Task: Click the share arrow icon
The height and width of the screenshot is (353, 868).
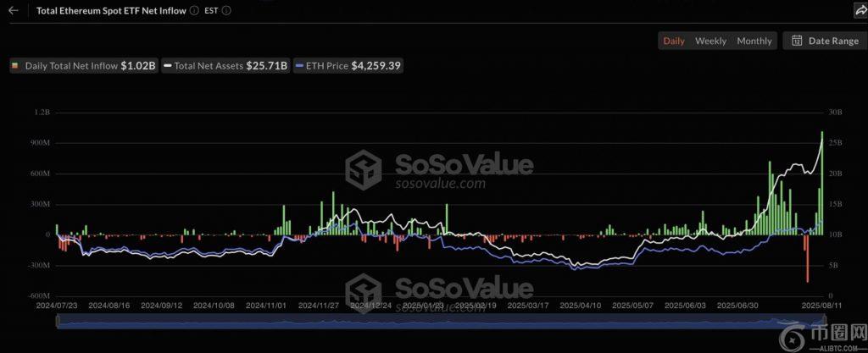Action: pyautogui.click(x=858, y=11)
